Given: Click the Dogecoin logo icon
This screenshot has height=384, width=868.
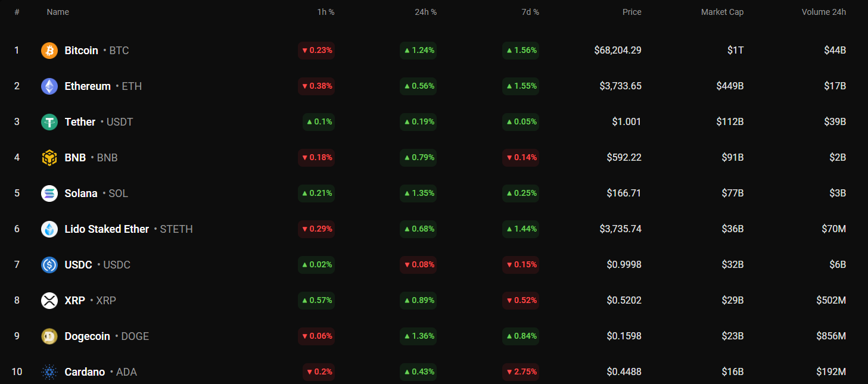Looking at the screenshot, I should click(49, 336).
